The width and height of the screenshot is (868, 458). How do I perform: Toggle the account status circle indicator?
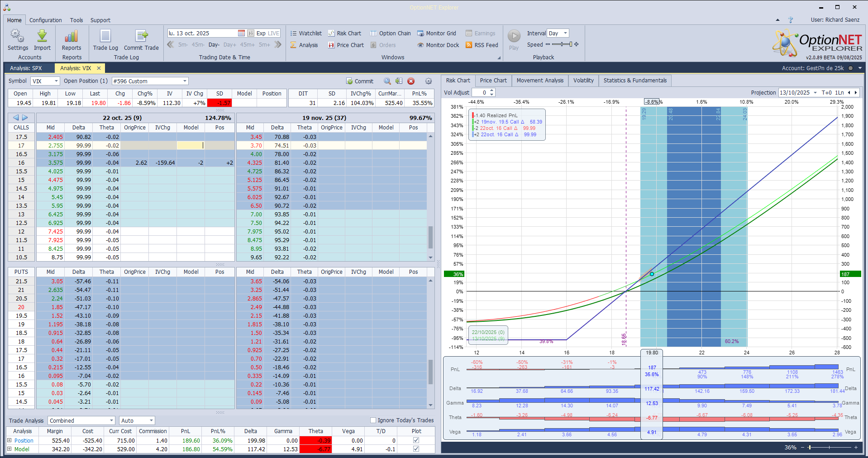(850, 68)
